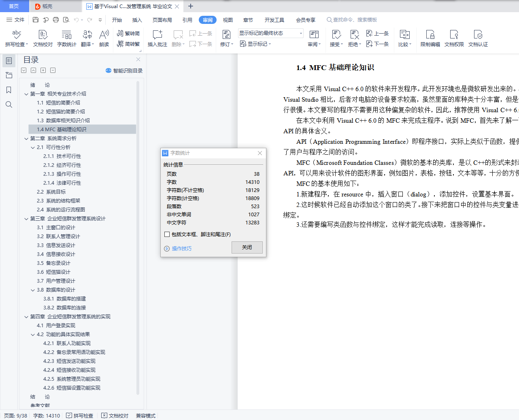The height and width of the screenshot is (420, 519).
Task: Click 页面: 9/38 in status bar
Action: 16,416
